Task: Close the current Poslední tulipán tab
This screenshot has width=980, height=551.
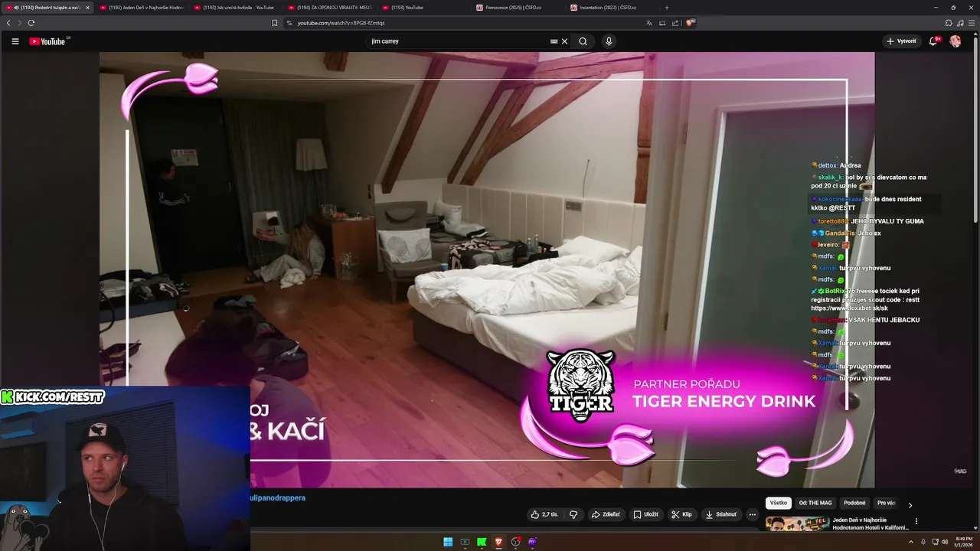Action: pyautogui.click(x=87, y=8)
